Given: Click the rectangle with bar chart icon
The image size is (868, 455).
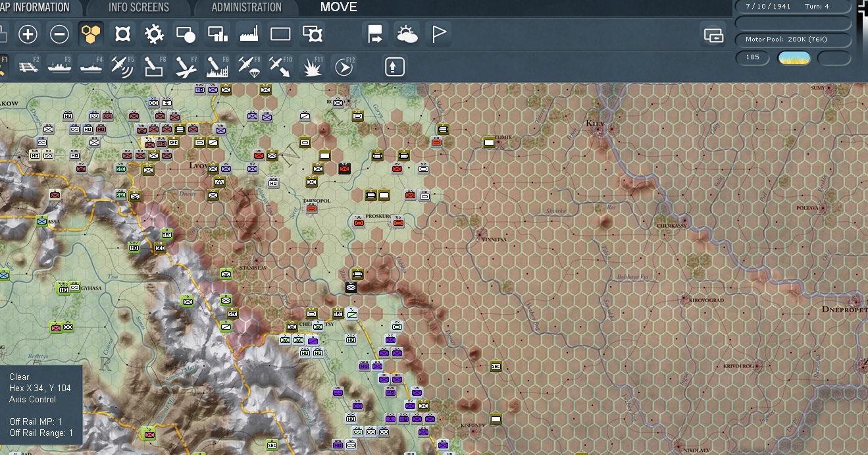Looking at the screenshot, I should [x=217, y=34].
